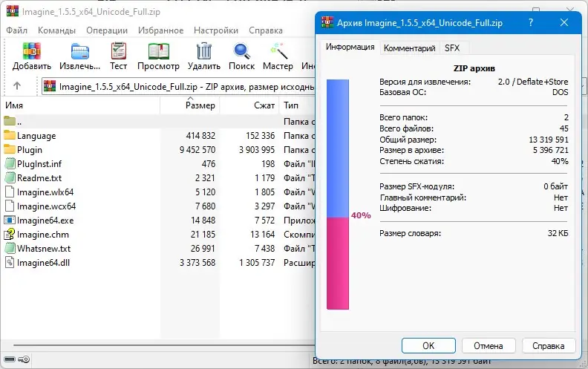Click the Удалить trash icon
Viewport: 588px width, 369px height.
pyautogui.click(x=204, y=51)
